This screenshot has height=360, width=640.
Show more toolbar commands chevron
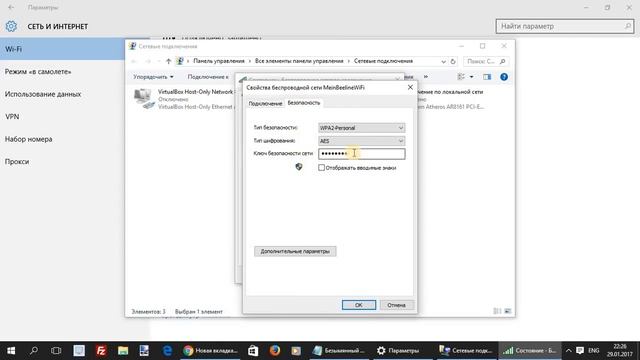(x=426, y=77)
